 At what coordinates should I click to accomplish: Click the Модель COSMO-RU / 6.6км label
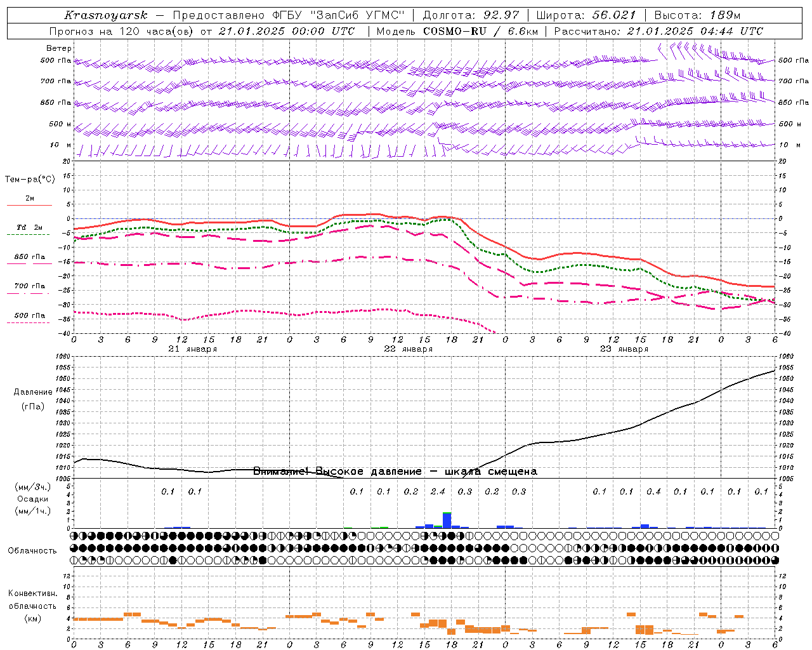click(457, 31)
